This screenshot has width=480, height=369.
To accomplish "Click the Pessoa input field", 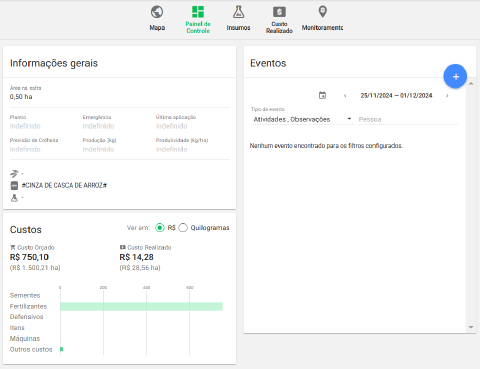I will click(408, 119).
